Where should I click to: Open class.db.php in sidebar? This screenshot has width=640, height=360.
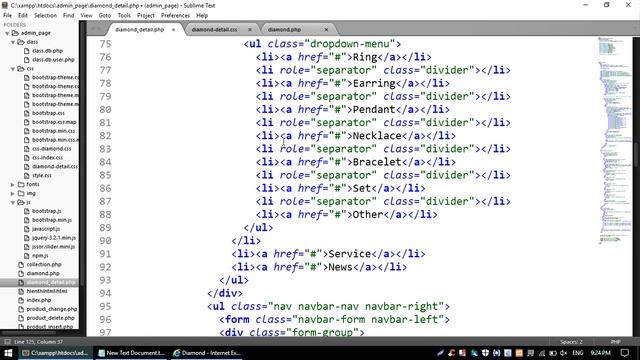(x=47, y=51)
